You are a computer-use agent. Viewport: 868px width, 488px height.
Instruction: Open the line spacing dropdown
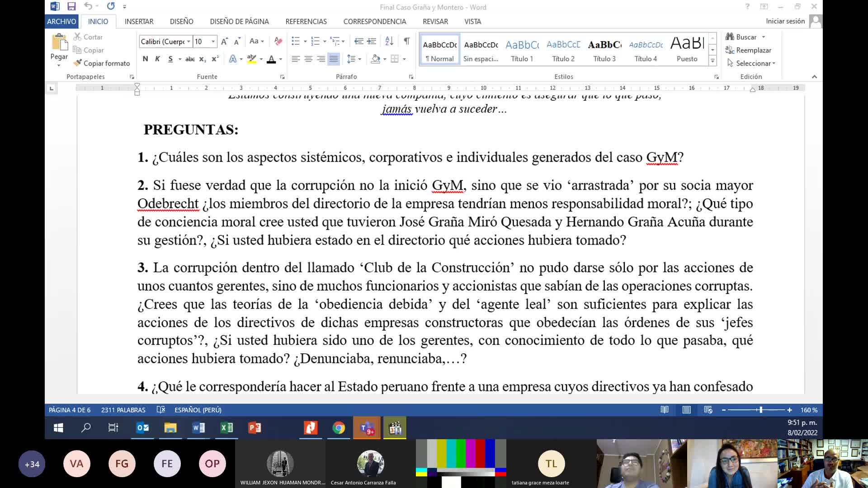[x=354, y=59]
